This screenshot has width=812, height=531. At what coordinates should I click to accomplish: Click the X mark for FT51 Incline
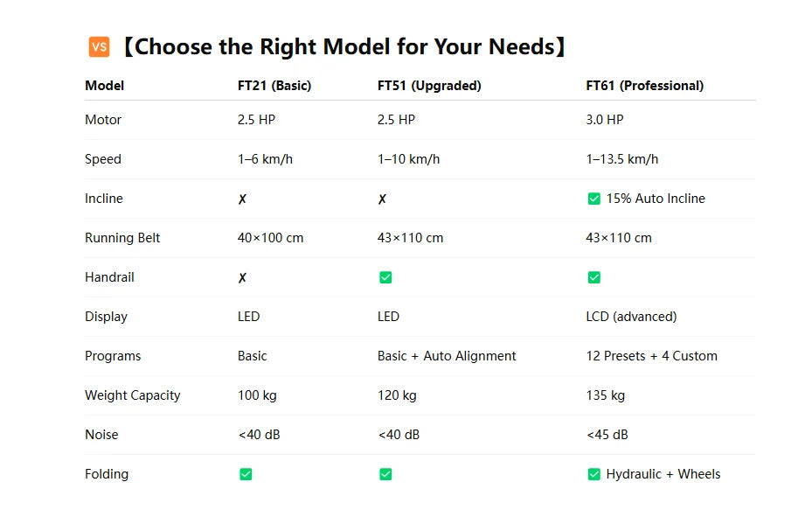point(382,199)
